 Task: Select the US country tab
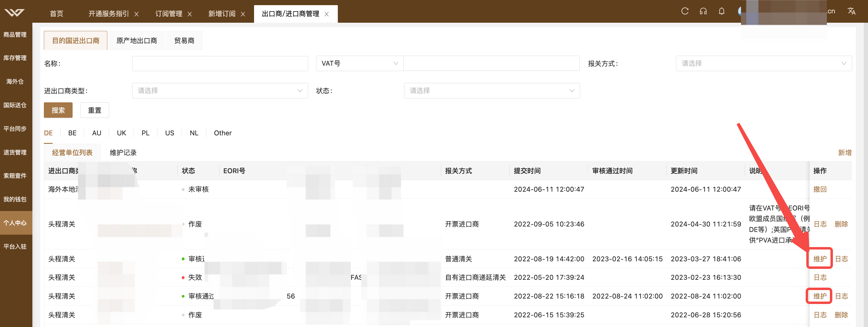[x=169, y=133]
